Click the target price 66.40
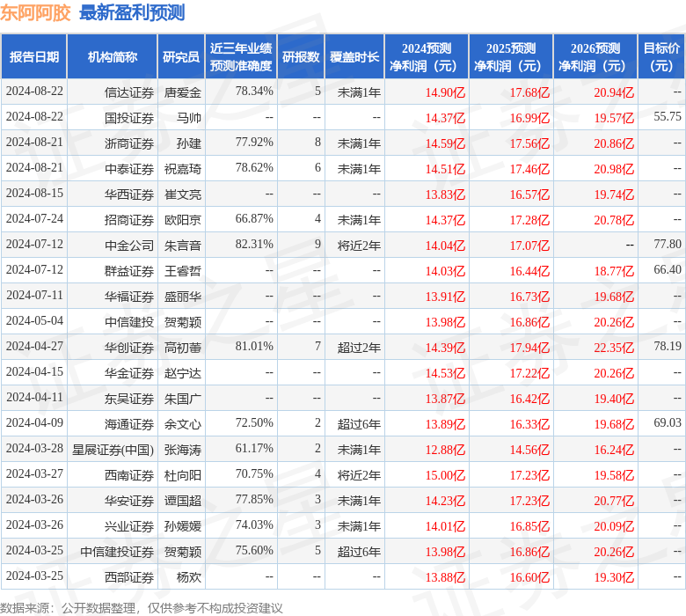The height and width of the screenshot is (616, 686). tap(668, 269)
